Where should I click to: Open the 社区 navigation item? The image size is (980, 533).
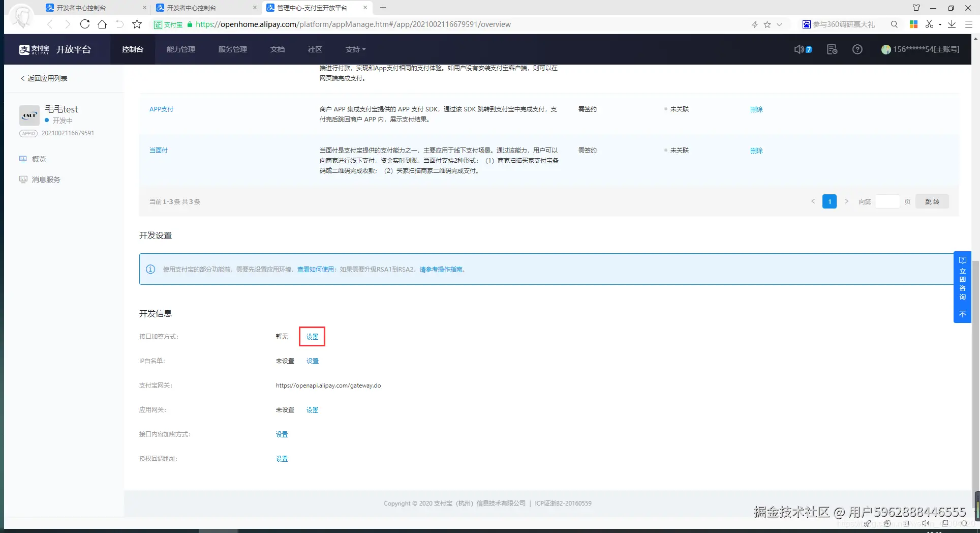click(315, 49)
